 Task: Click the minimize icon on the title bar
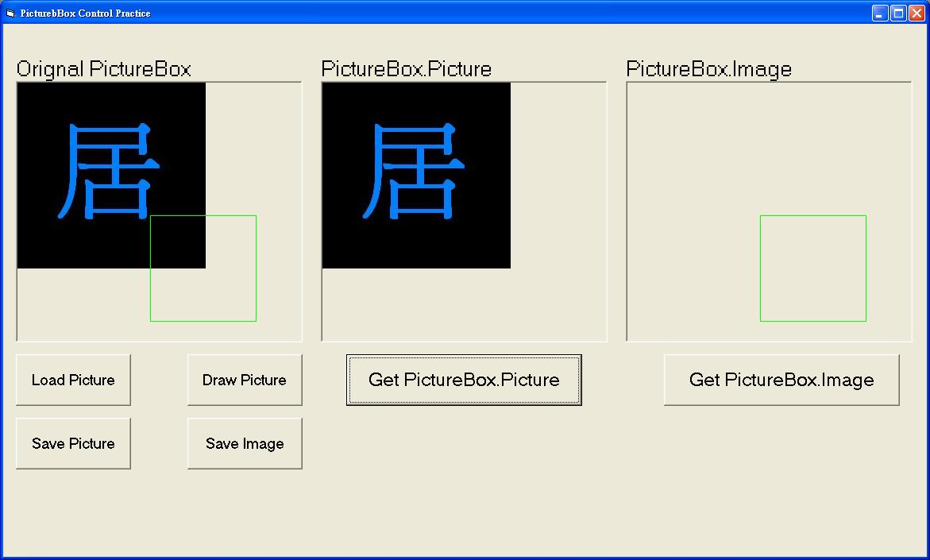pyautogui.click(x=880, y=12)
